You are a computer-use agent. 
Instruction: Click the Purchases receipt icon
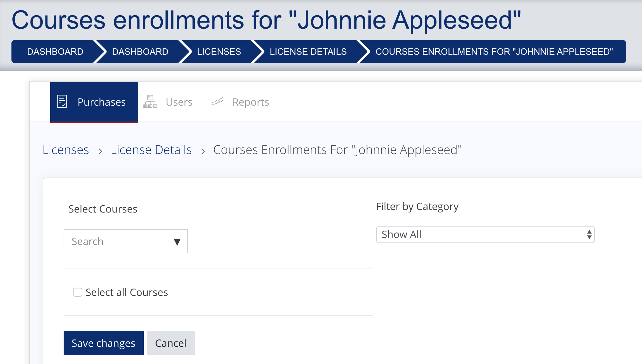[x=62, y=102]
